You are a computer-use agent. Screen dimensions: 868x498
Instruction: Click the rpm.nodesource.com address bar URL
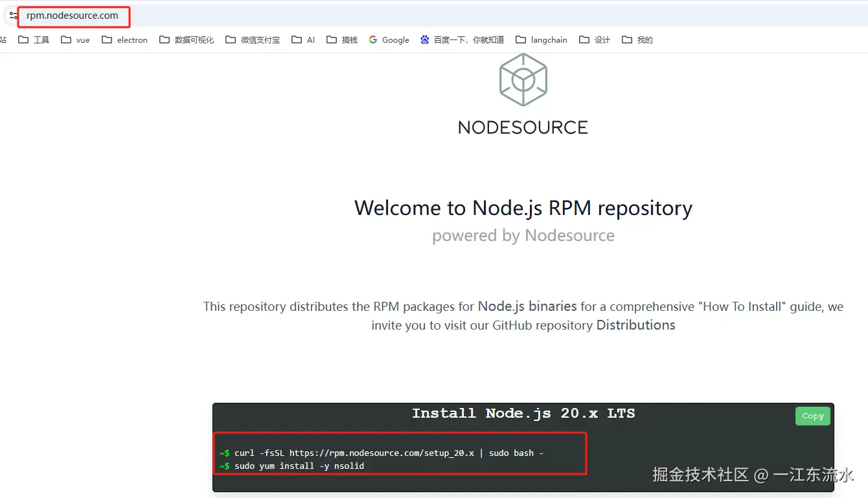pos(73,16)
